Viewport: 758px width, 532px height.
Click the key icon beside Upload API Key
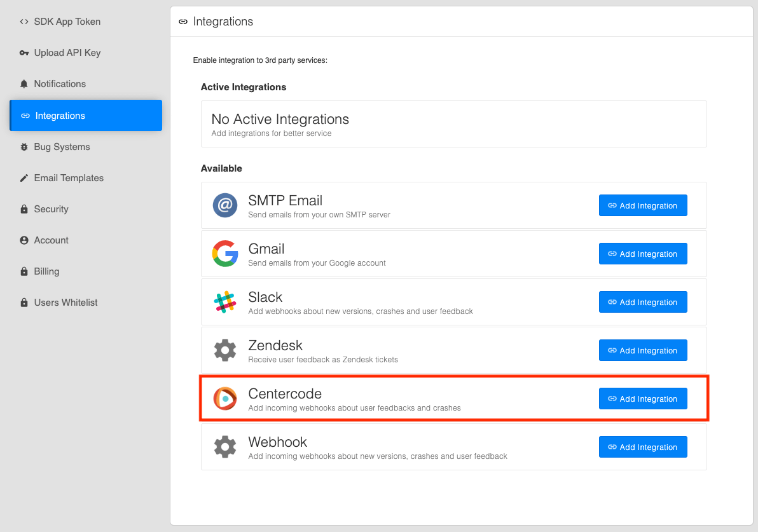point(24,53)
